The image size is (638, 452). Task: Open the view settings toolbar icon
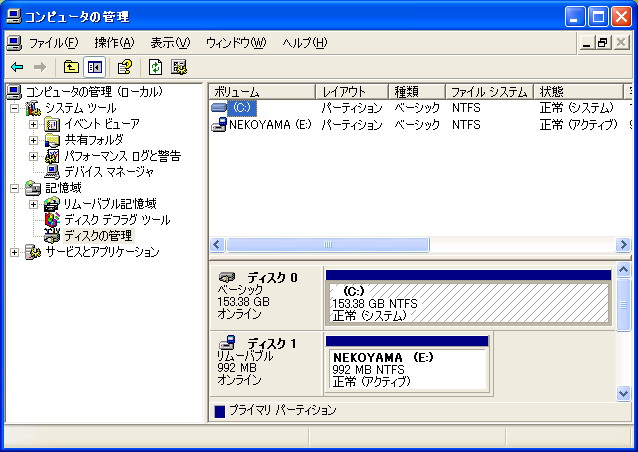pos(179,67)
